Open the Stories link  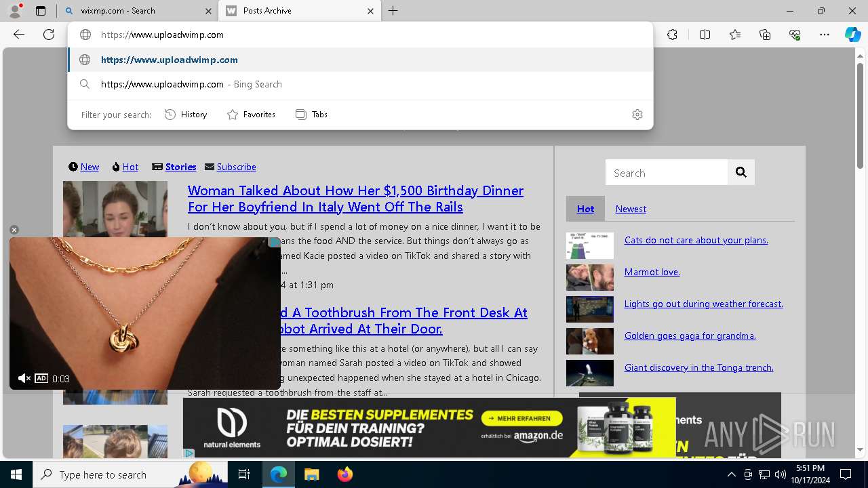(180, 167)
